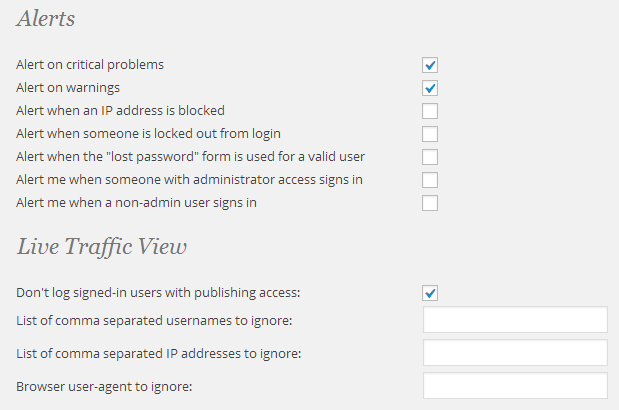Screen dimensions: 619x410
Task: Enable alert when an IP address is blocked
Action: 430,111
